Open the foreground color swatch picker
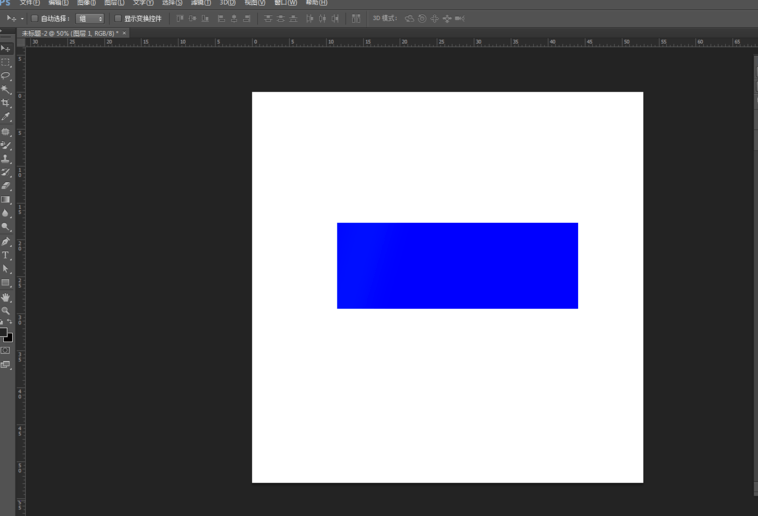This screenshot has width=758, height=516. click(x=2, y=332)
